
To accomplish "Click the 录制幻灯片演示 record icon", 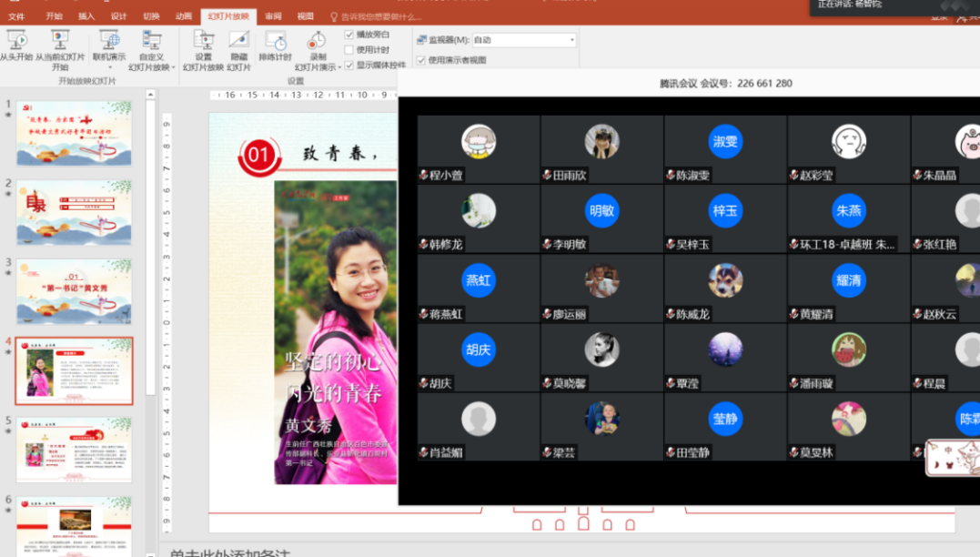I will (317, 40).
